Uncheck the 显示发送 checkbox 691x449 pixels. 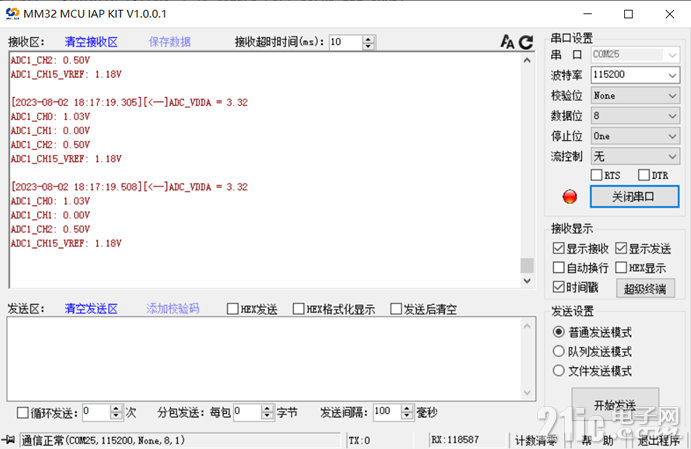pyautogui.click(x=621, y=248)
